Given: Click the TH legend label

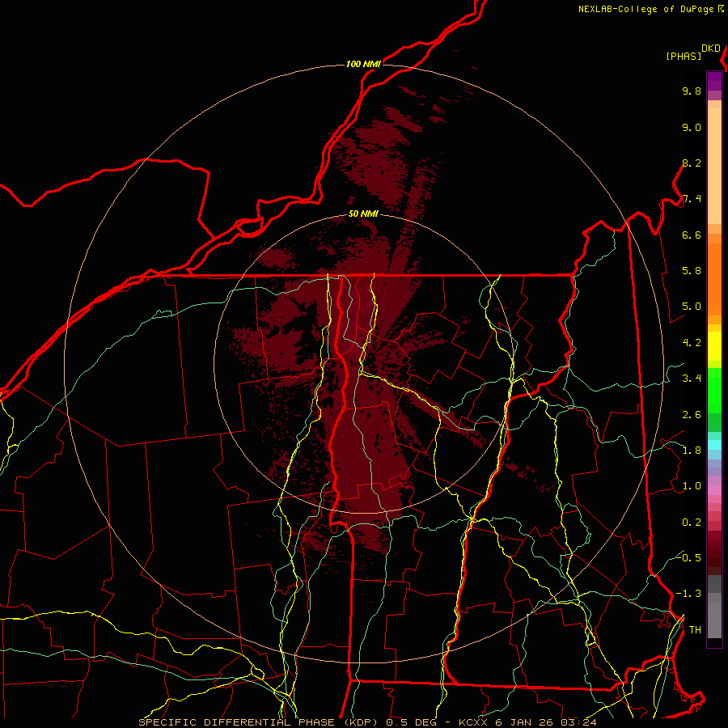Looking at the screenshot, I should click(x=695, y=630).
